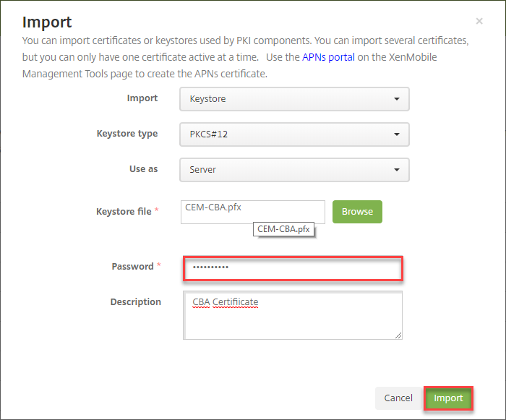
Task: Expand the Keystore type dropdown showing PKCS#12
Action: (x=294, y=134)
